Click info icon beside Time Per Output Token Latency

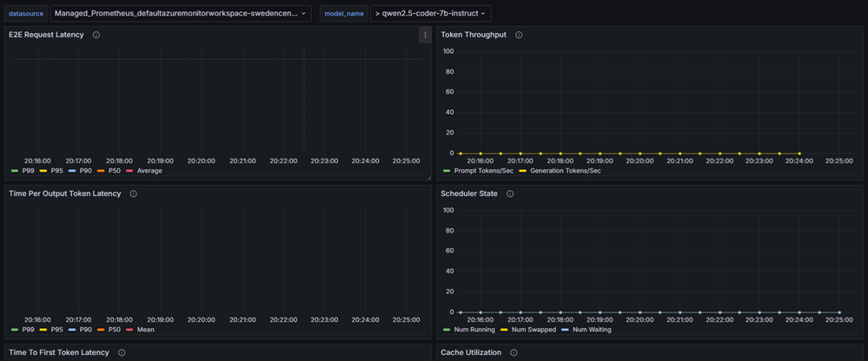coord(133,194)
